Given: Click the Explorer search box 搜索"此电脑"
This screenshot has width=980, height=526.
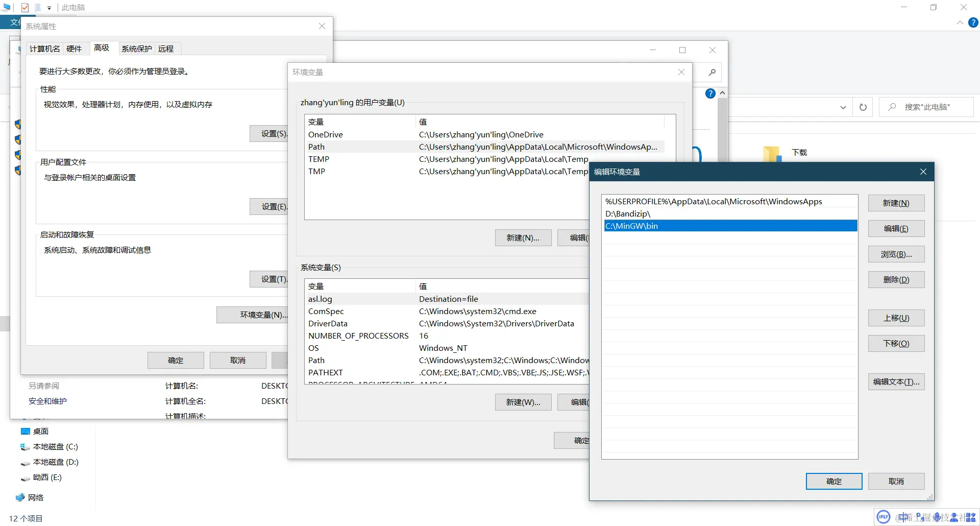Looking at the screenshot, I should click(x=926, y=107).
